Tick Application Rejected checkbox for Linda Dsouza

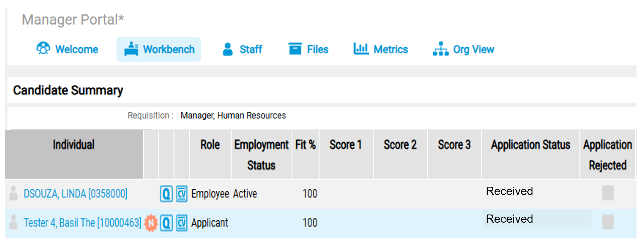607,193
